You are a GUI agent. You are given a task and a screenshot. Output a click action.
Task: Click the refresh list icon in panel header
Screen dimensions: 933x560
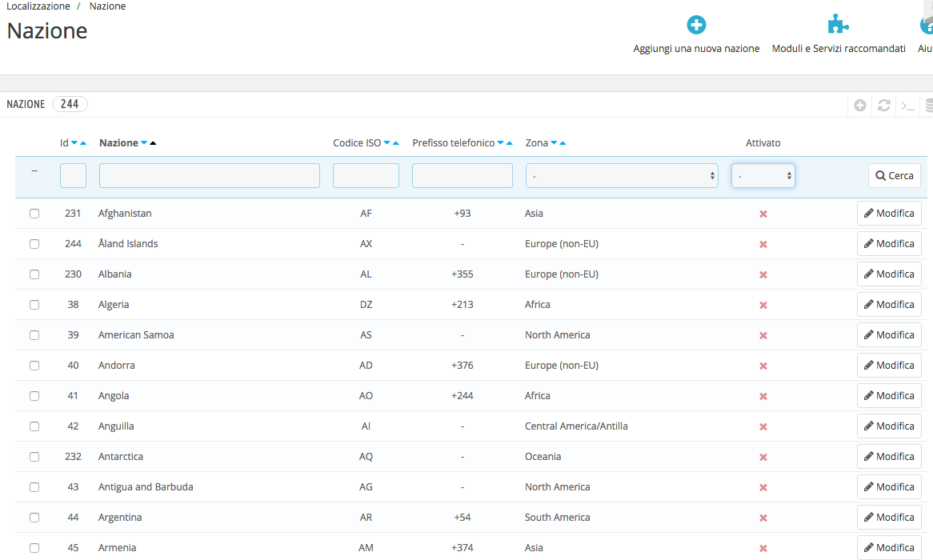coord(884,105)
